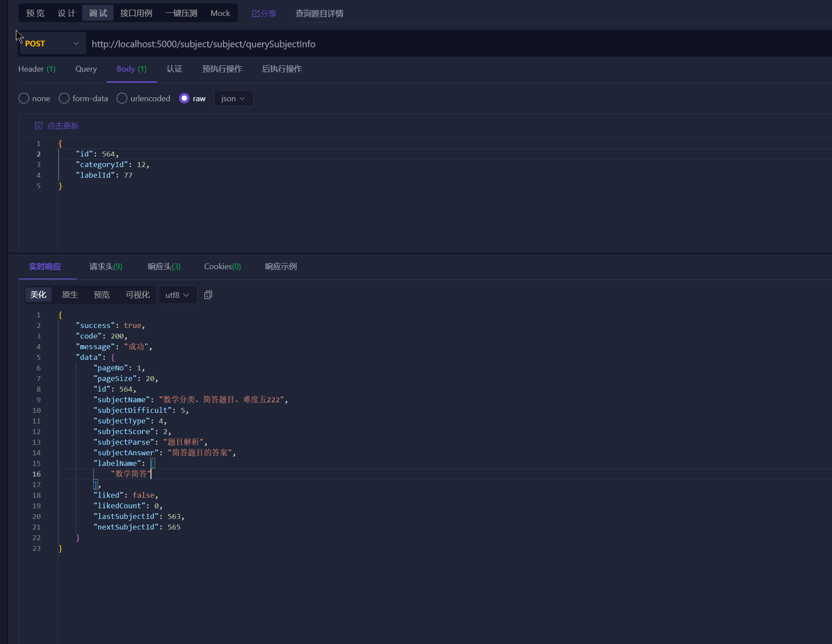The height and width of the screenshot is (644, 832).
Task: Open the POST method dropdown
Action: pos(52,44)
